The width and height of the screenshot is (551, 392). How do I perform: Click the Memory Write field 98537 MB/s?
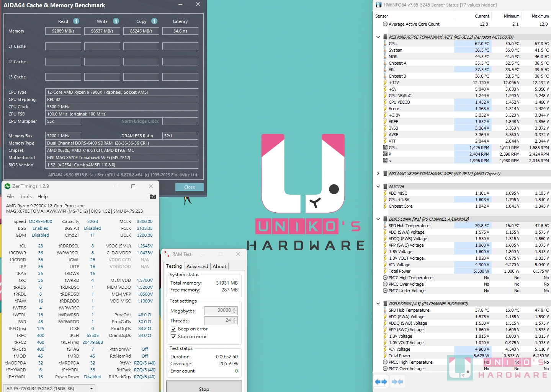102,31
